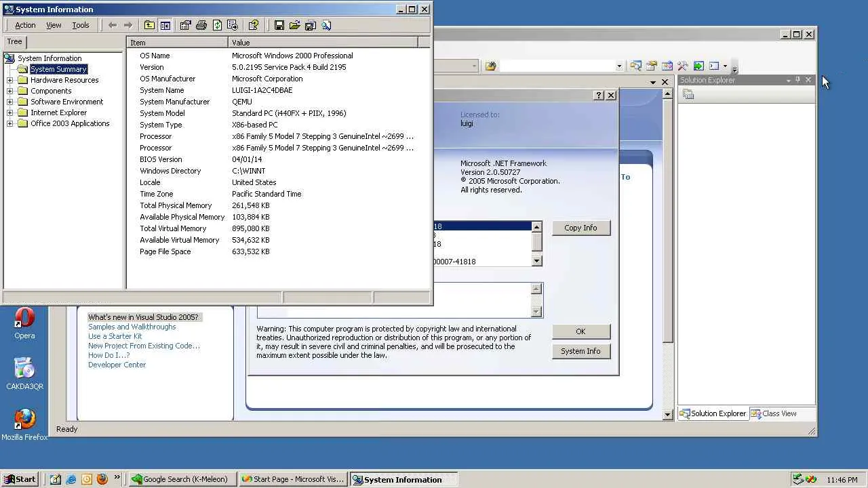This screenshot has height=488, width=868.
Task: Click the question-mark help button on About dialog
Action: click(x=598, y=96)
